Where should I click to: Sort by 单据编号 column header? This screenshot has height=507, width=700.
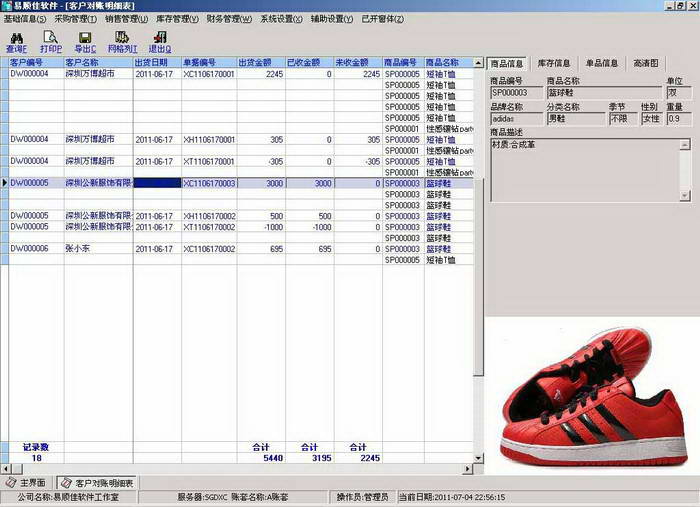[x=209, y=62]
